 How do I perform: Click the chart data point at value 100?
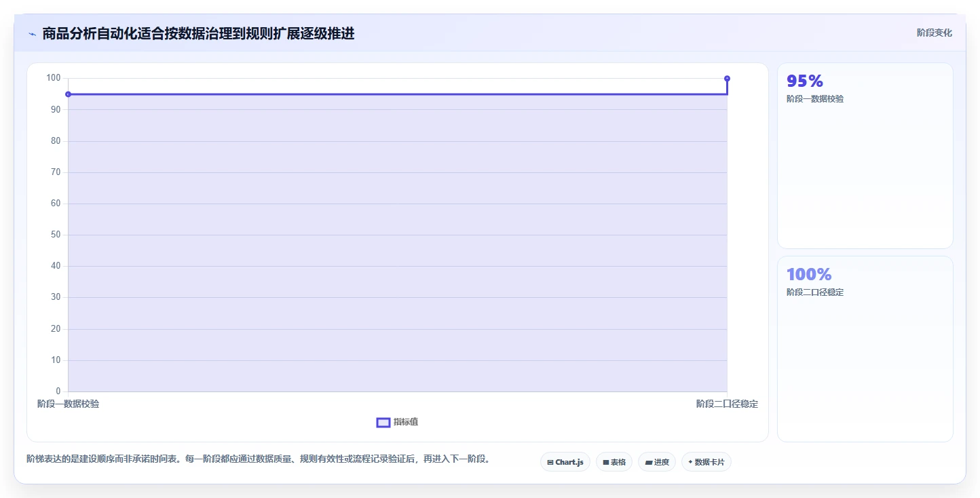click(x=727, y=79)
